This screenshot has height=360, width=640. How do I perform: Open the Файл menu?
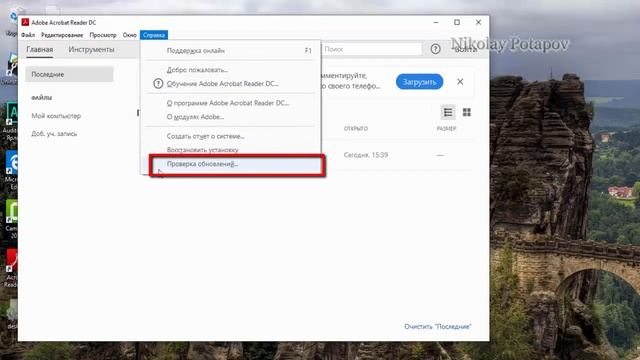tap(28, 35)
